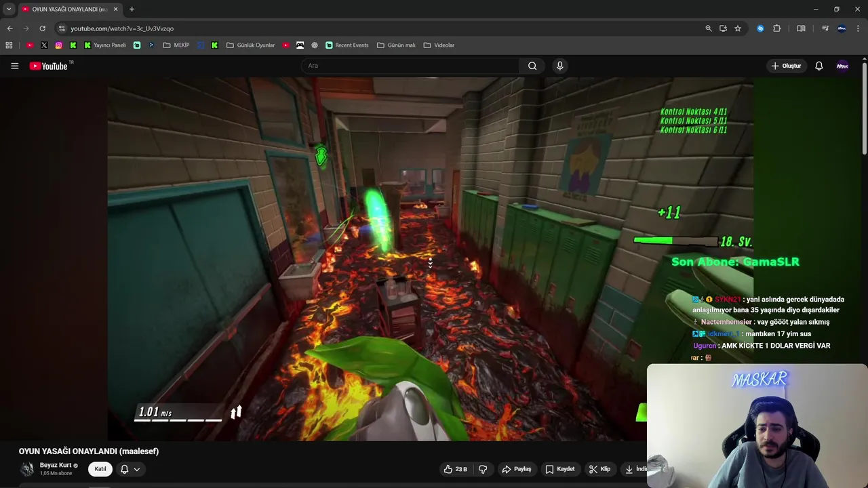This screenshot has height=488, width=868.
Task: Open the Instagram bookmark
Action: point(59,45)
